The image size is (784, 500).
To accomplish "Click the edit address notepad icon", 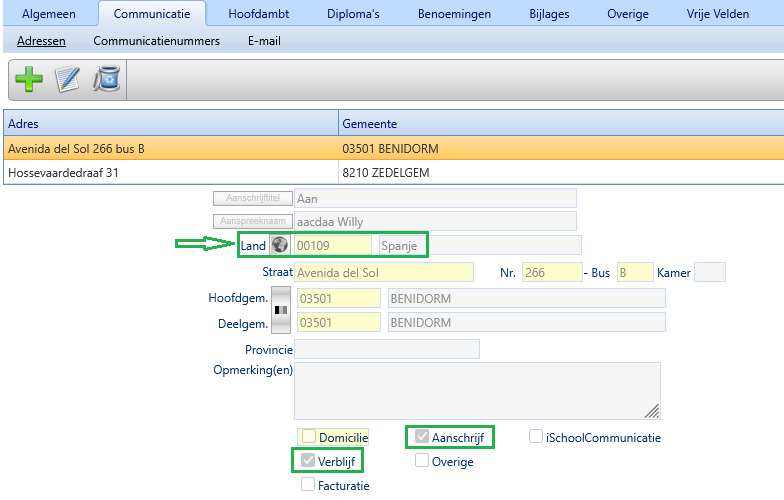I will [x=67, y=80].
